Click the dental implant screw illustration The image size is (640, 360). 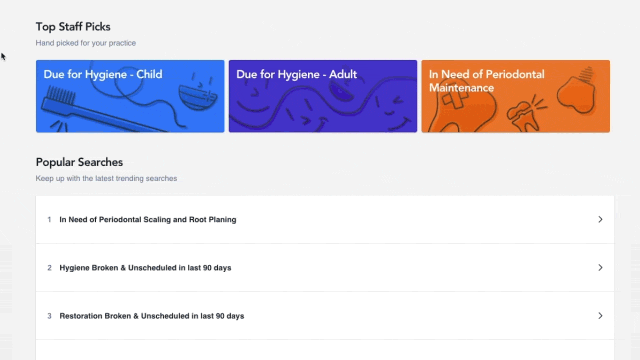tap(576, 91)
